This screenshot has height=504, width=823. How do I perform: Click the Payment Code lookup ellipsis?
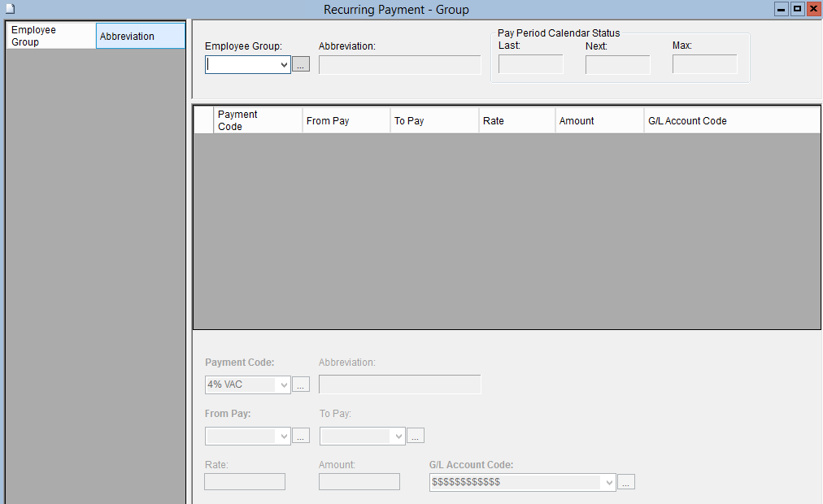[301, 384]
